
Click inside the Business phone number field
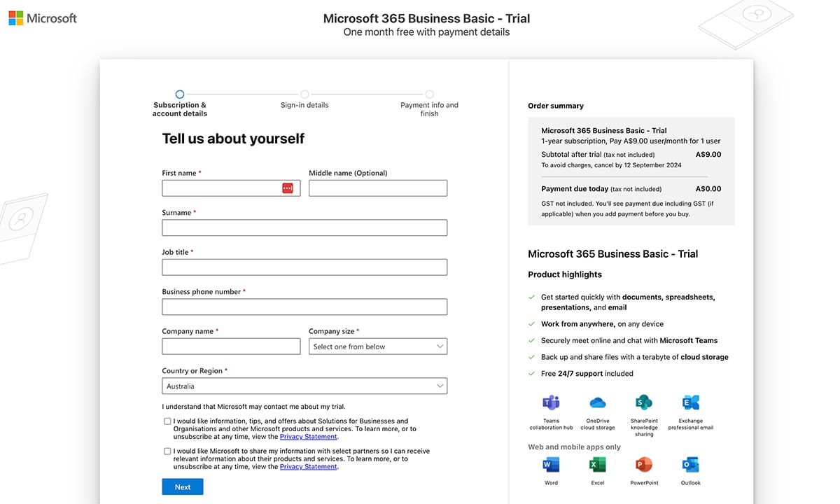coord(304,307)
